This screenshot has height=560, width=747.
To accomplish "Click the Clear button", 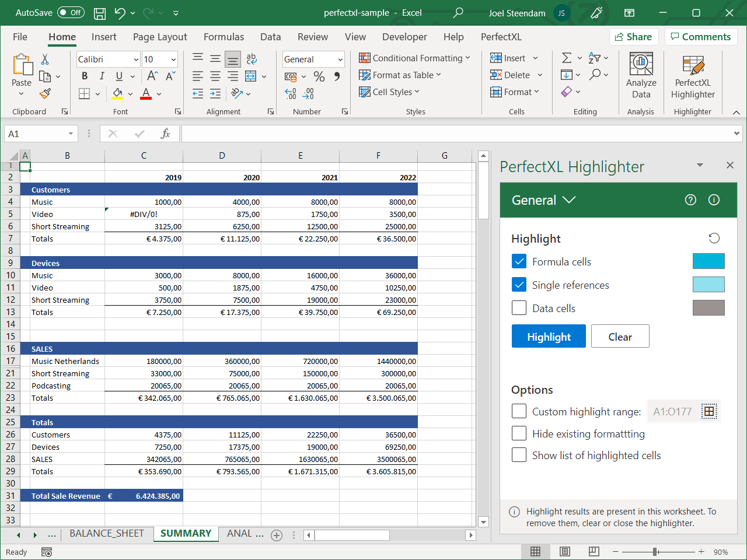I will click(x=620, y=337).
